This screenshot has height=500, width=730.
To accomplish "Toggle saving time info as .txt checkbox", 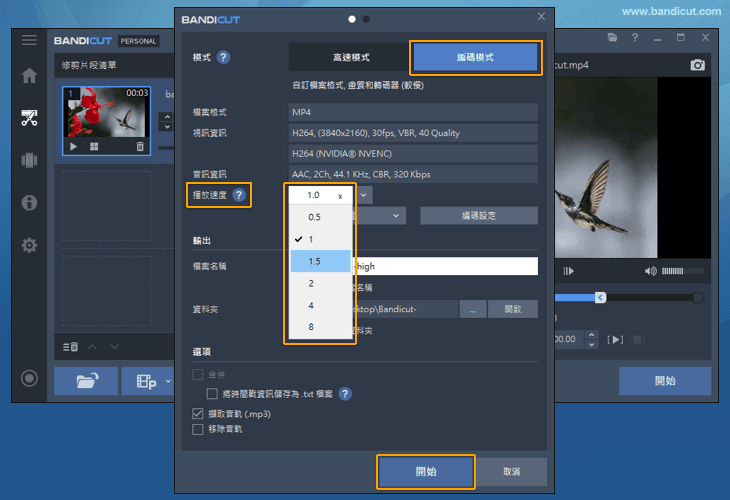I will (x=212, y=394).
